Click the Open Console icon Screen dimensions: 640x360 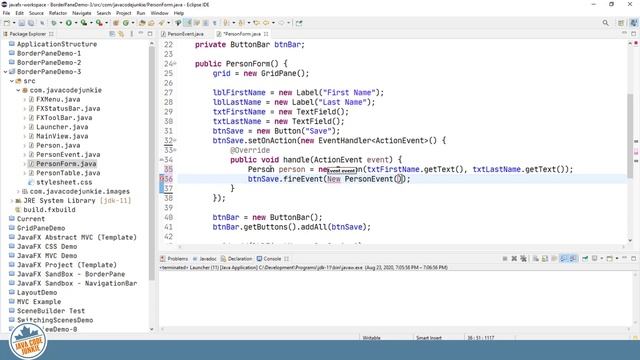609,258
